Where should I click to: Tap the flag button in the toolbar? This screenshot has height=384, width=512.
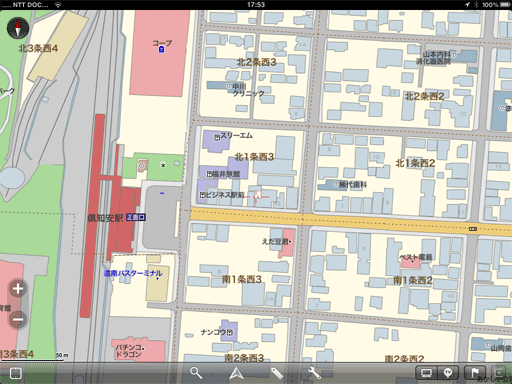[475, 373]
